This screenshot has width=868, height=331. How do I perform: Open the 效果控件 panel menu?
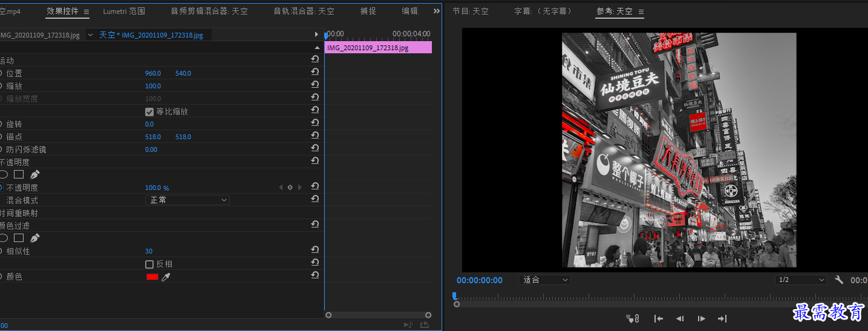[86, 11]
